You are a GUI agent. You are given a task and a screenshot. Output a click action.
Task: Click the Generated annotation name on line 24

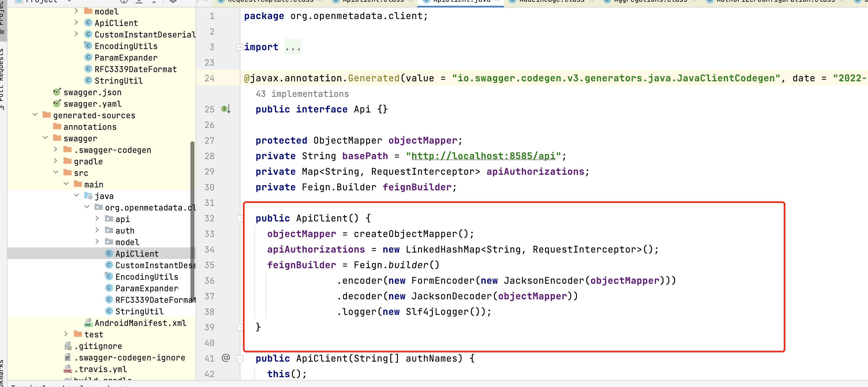374,78
